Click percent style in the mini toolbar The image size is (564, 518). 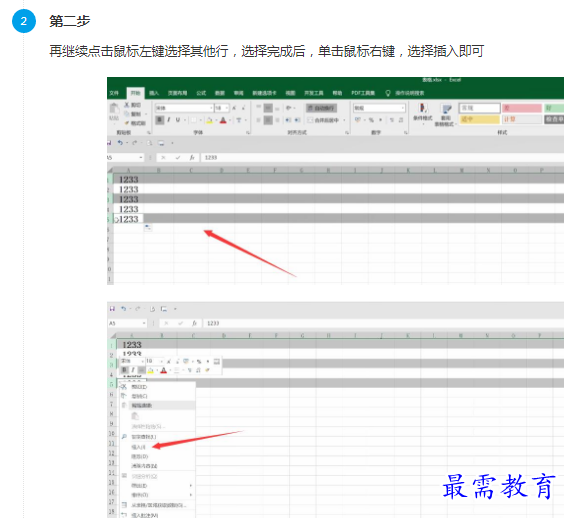[x=199, y=361]
